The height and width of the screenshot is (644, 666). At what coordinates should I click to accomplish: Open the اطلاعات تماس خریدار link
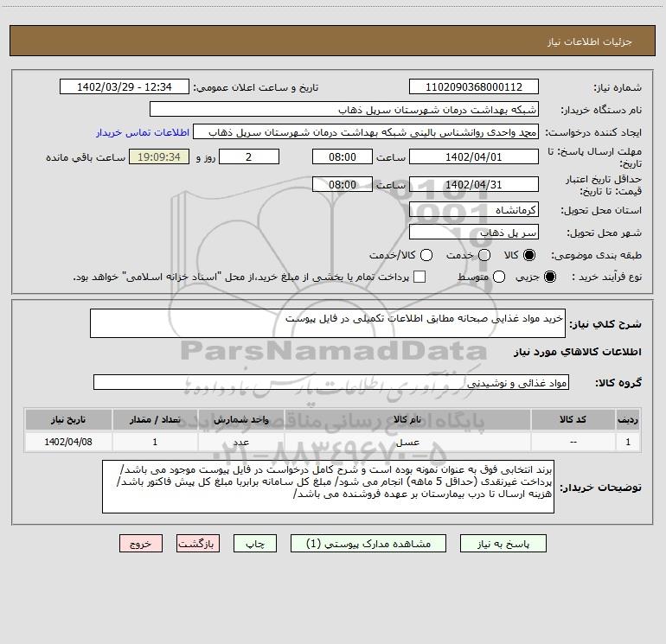coord(143,132)
